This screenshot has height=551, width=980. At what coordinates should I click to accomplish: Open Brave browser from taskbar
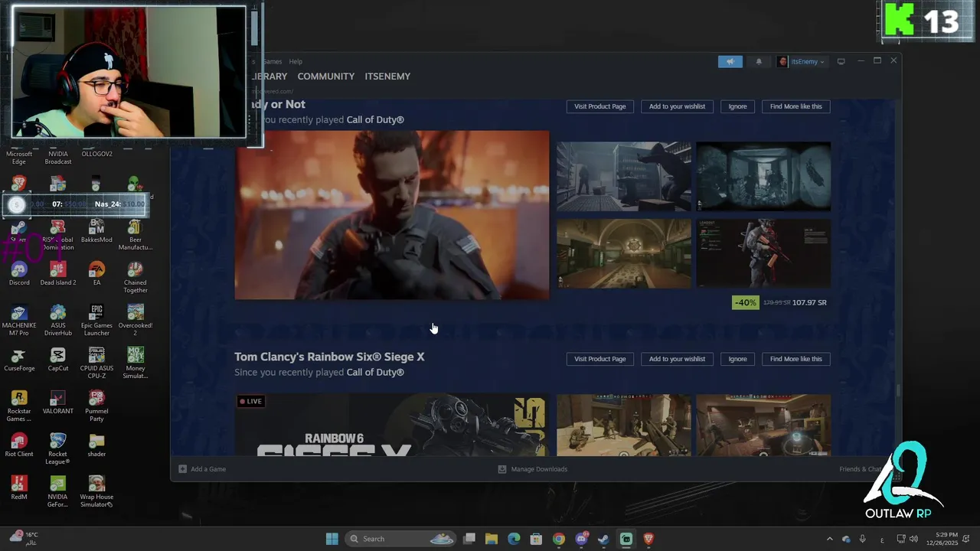click(x=648, y=539)
